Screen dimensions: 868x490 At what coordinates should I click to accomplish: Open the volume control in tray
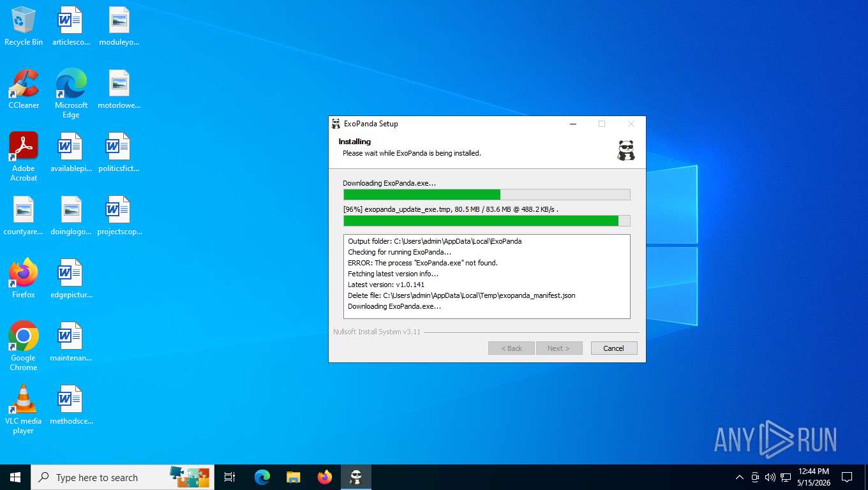click(770, 477)
